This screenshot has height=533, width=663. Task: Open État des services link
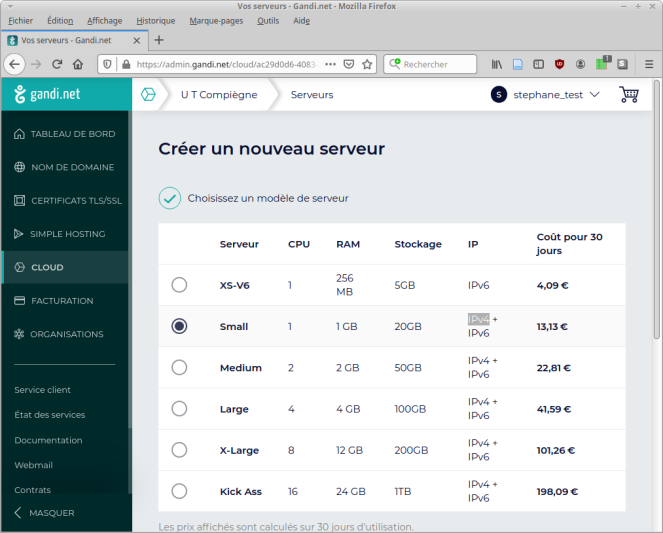(x=49, y=415)
